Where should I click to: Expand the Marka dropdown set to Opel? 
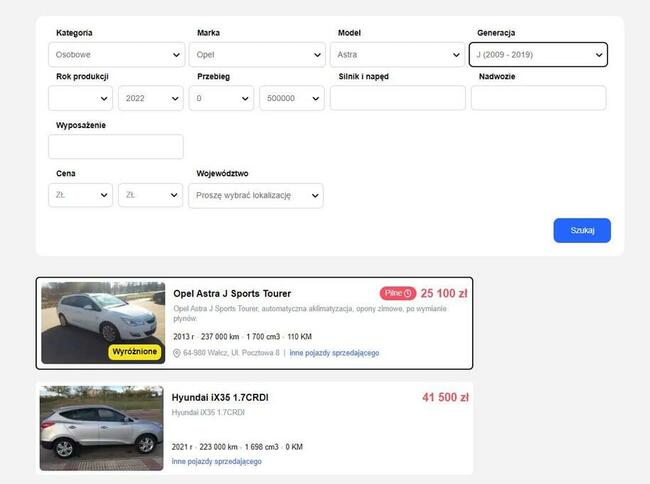[x=256, y=55]
